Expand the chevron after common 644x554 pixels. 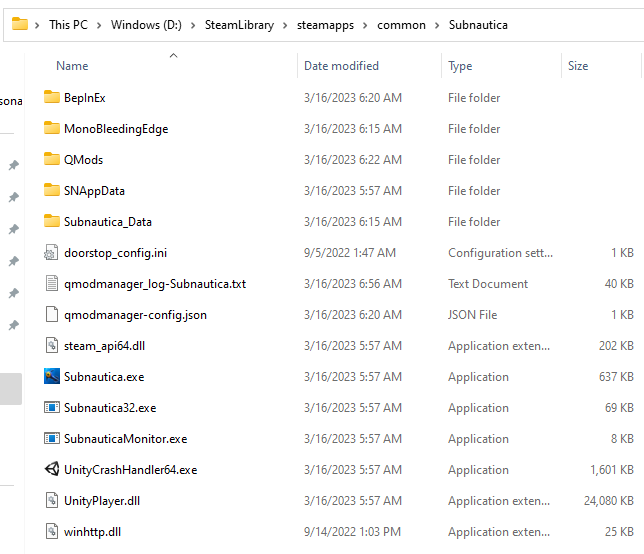click(437, 25)
